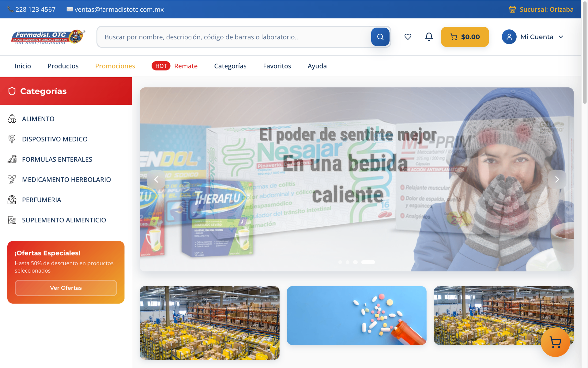588x368 pixels.
Task: Go to previous banner slide
Action: [156, 179]
